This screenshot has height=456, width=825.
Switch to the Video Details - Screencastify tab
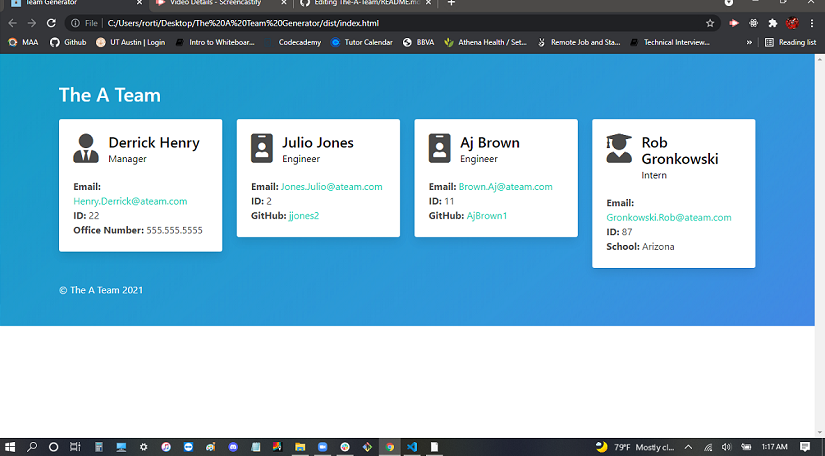(215, 3)
